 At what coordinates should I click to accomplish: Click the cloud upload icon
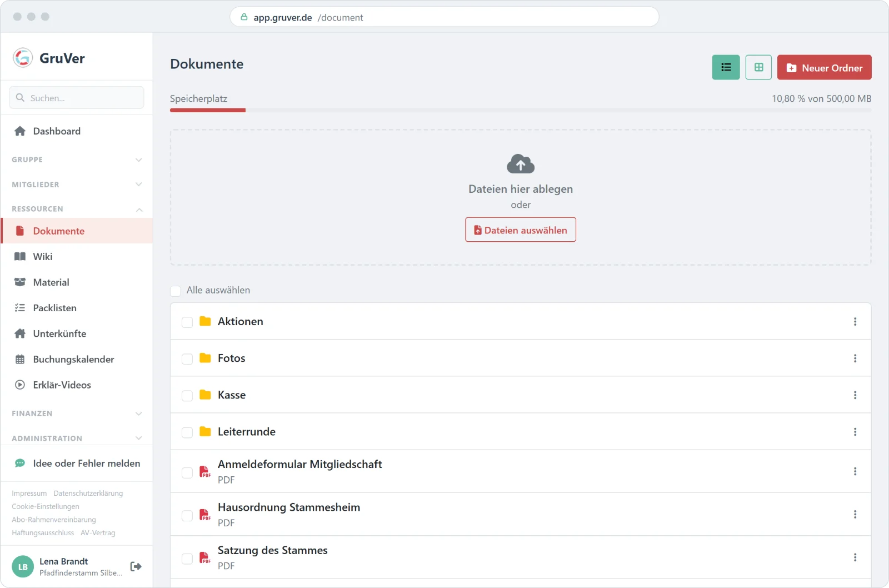[x=521, y=164]
